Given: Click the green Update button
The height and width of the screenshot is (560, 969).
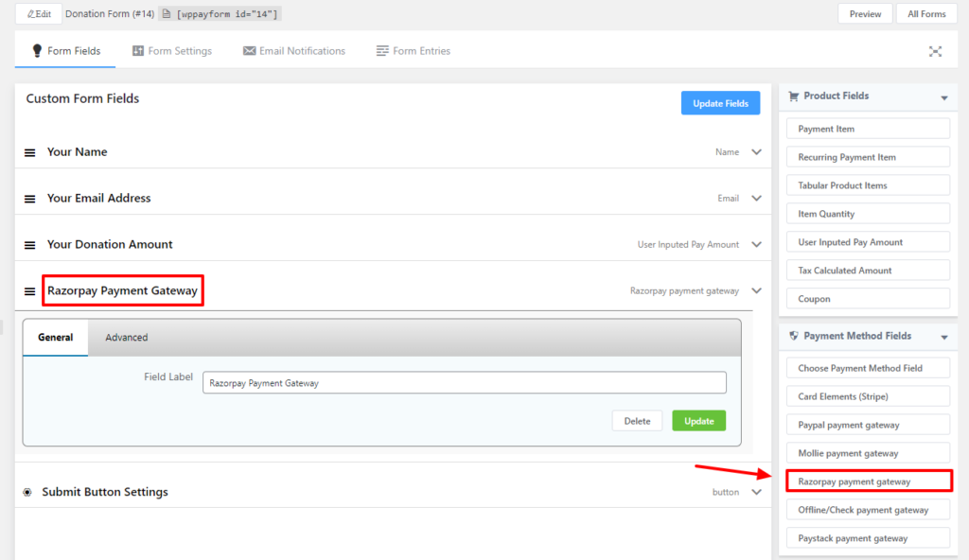Looking at the screenshot, I should [698, 421].
